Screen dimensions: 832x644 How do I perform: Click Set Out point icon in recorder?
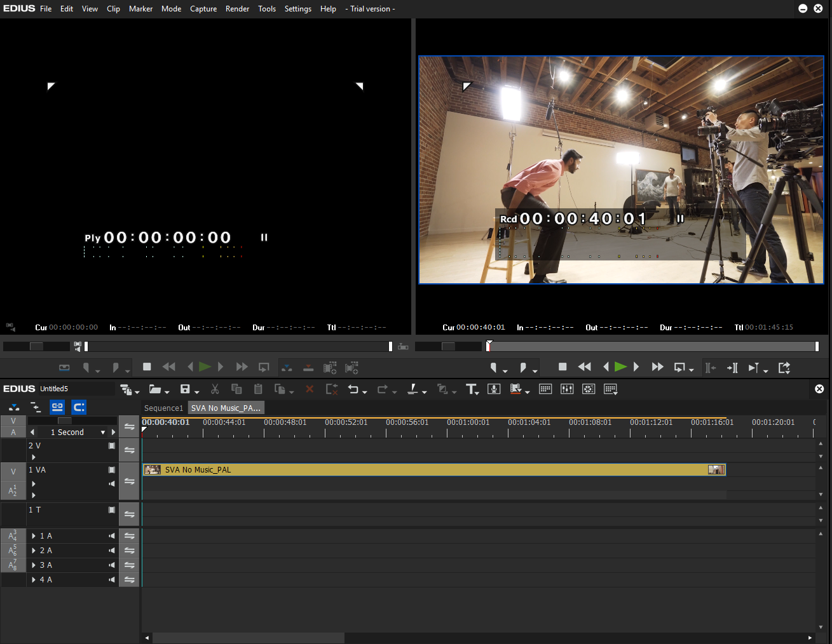click(x=523, y=367)
